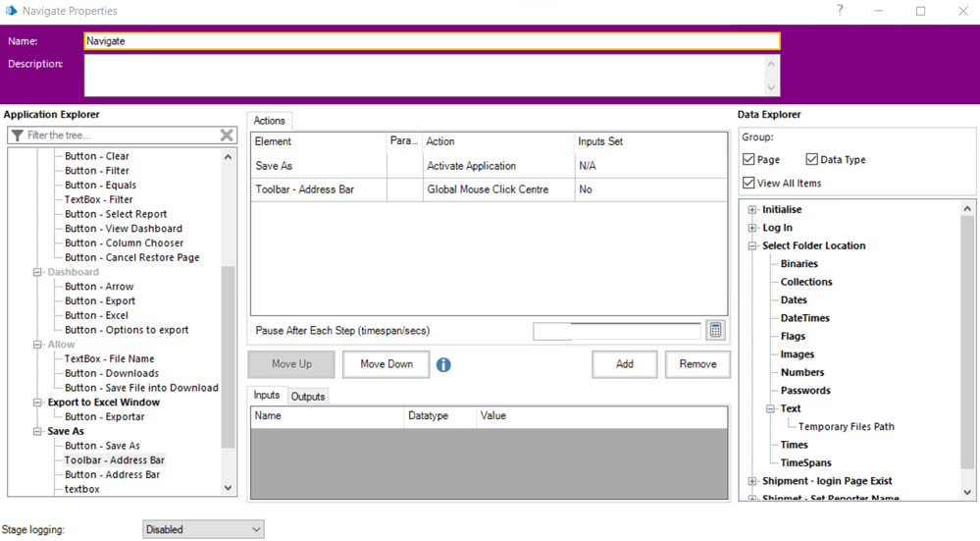Collapse the Save As tree group
The image size is (980, 541).
(38, 431)
